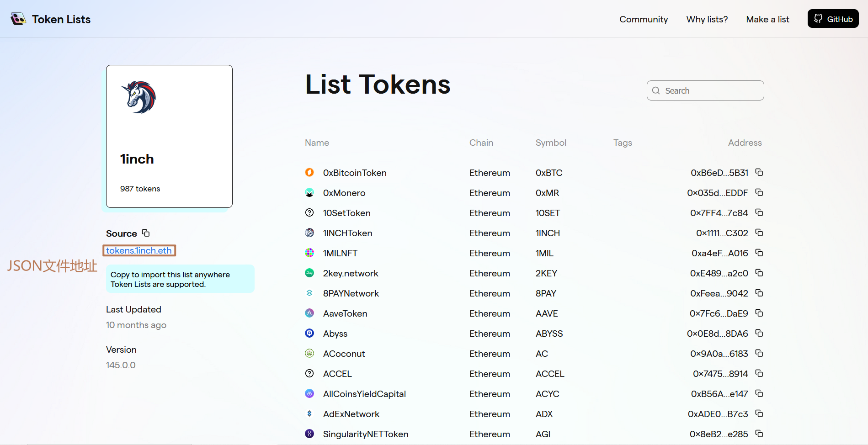Click the Token Lists logo icon
This screenshot has width=868, height=445.
(18, 19)
